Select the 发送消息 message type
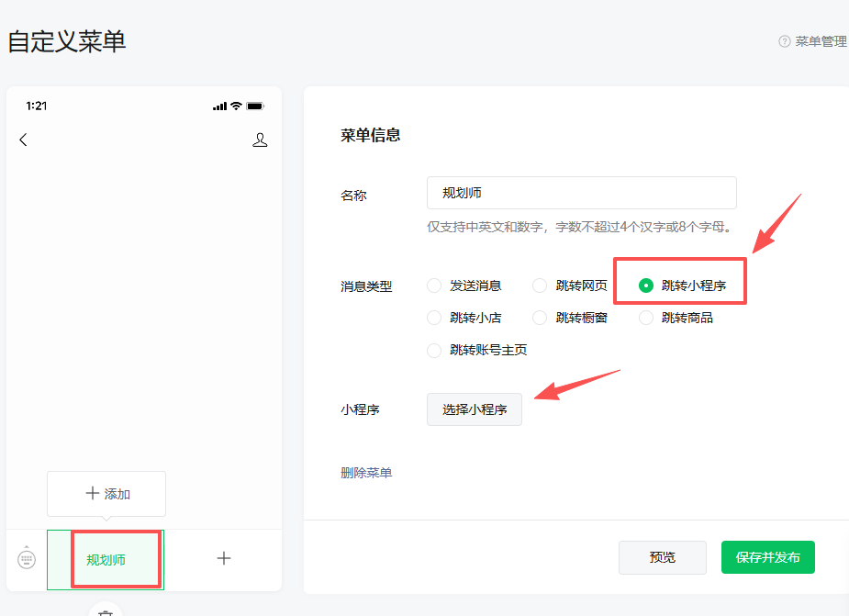The image size is (849, 616). 435,286
